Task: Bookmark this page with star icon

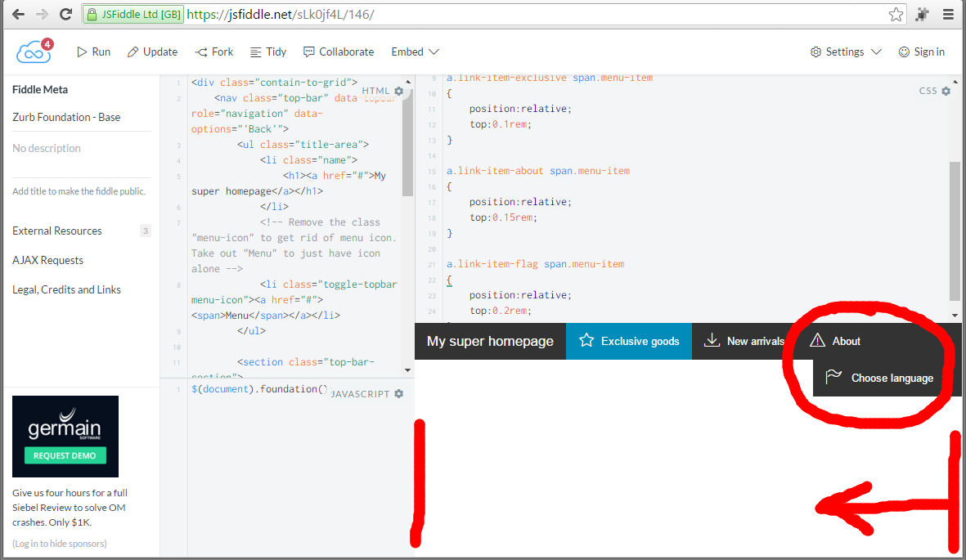Action: click(x=896, y=14)
